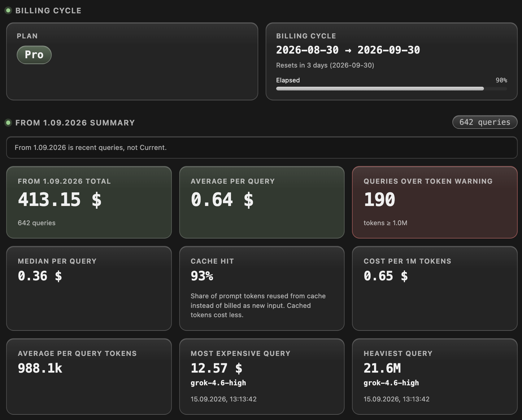Click the 413.15 $ total value
This screenshot has width=522, height=420.
pos(60,199)
